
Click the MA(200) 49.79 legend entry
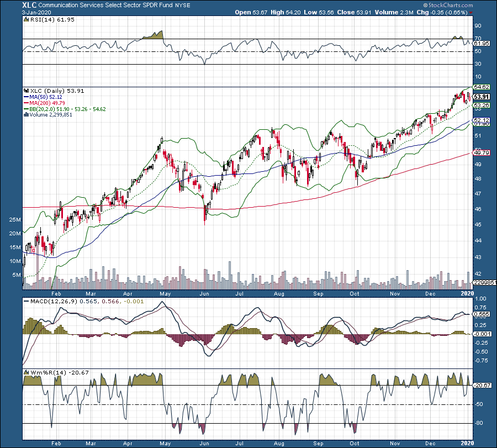(47, 103)
